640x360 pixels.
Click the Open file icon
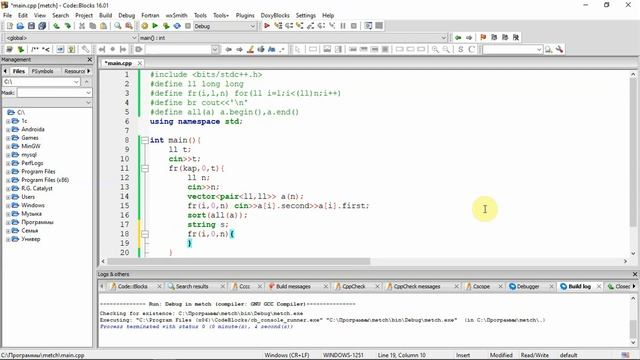[x=20, y=26]
